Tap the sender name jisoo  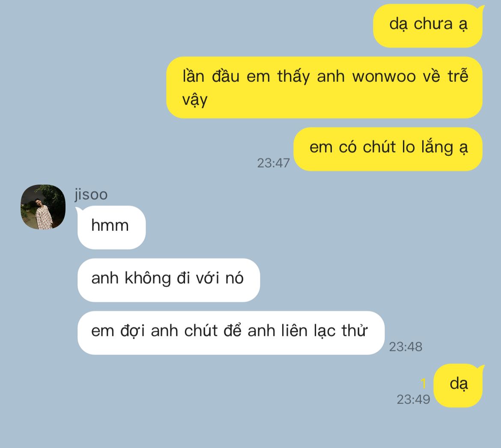tap(91, 194)
